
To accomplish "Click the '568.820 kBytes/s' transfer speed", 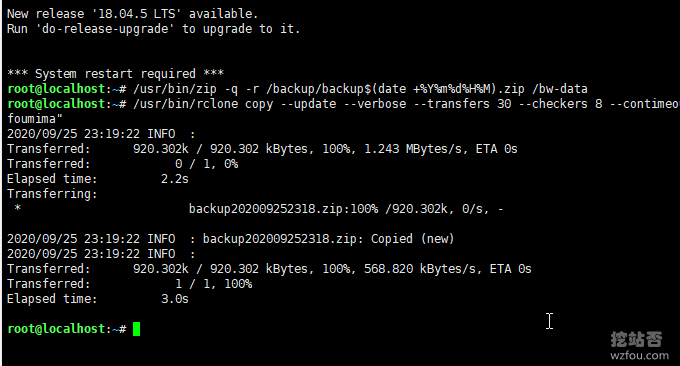I will (419, 269).
